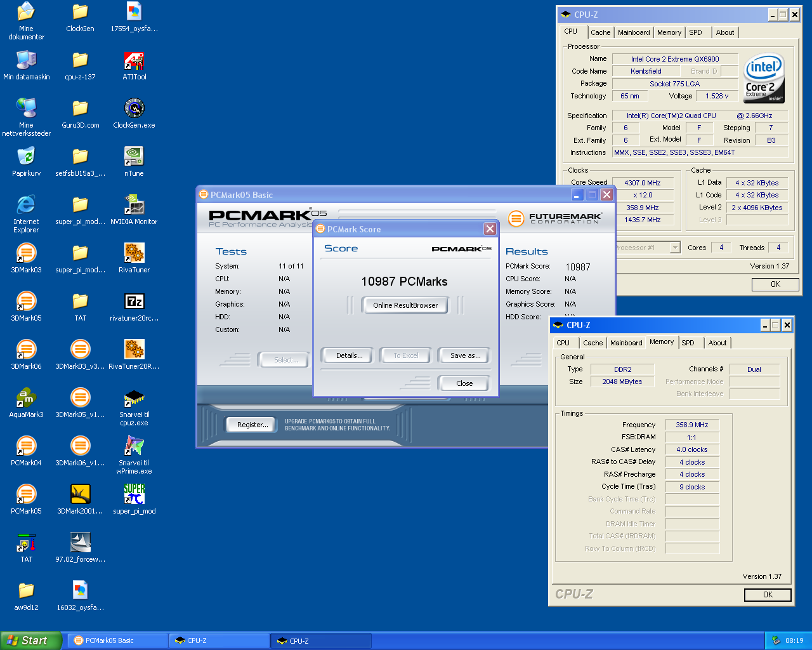
Task: Click the Core Speed 4307.0 MHz field
Action: [642, 183]
